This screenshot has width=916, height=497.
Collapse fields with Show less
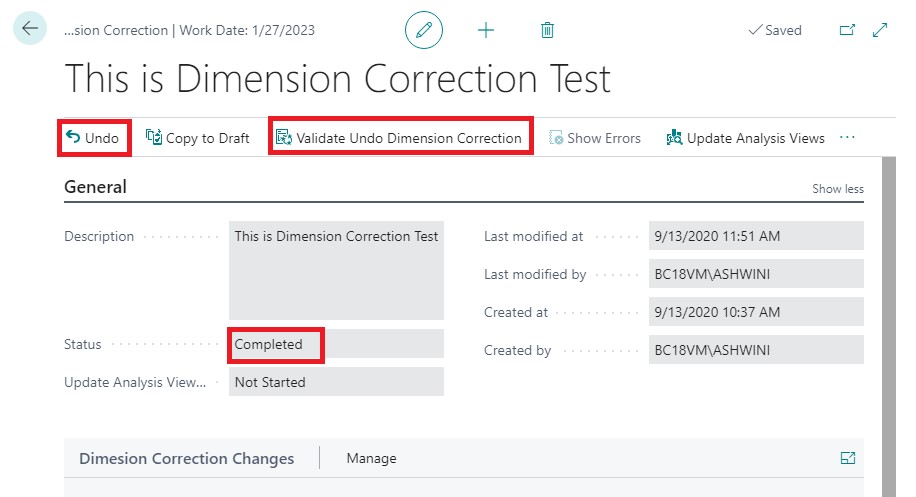[x=837, y=189]
